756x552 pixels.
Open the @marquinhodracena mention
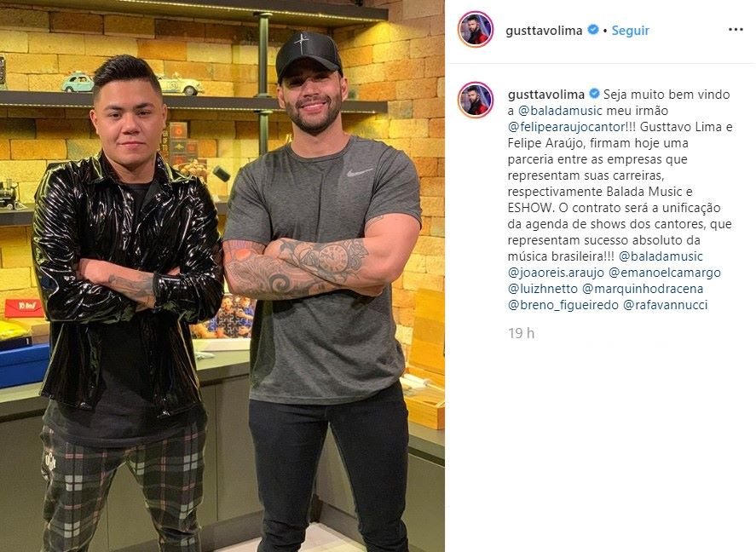(643, 289)
